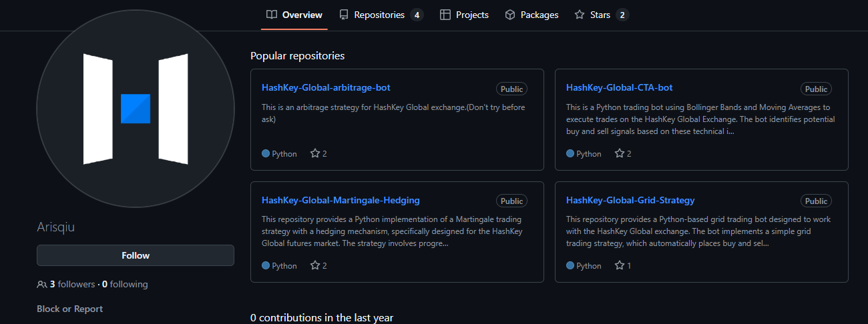
Task: Click the star icon beside Stars tab
Action: 580,15
